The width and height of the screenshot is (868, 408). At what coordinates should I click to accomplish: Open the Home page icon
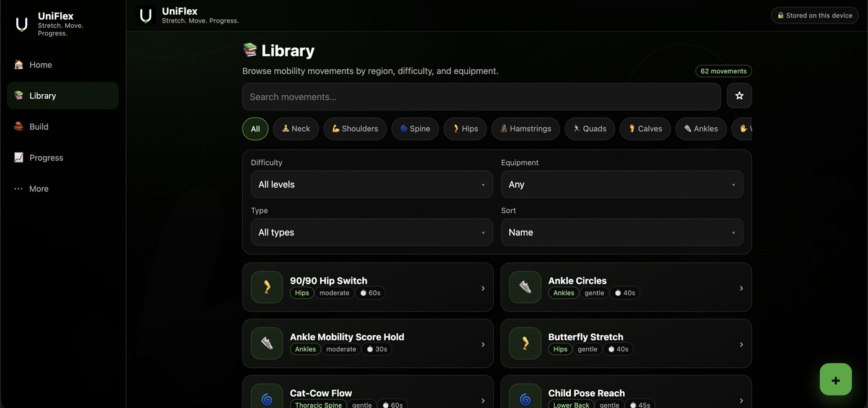19,64
